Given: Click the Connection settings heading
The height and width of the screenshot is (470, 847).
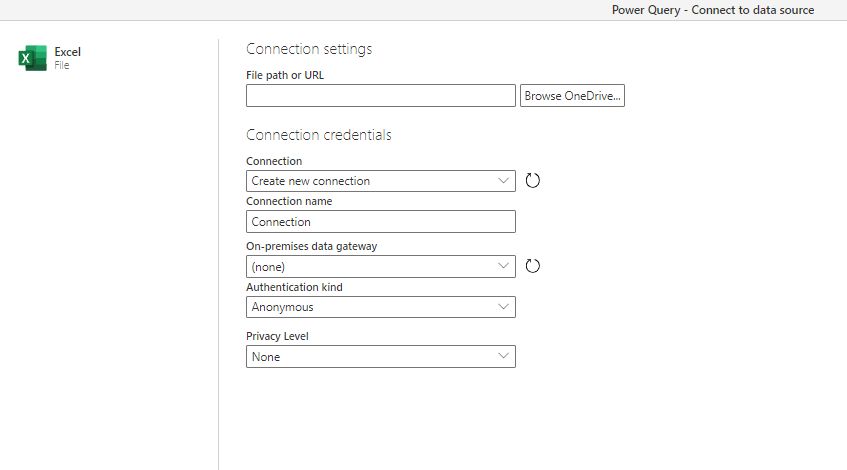Looking at the screenshot, I should [309, 49].
